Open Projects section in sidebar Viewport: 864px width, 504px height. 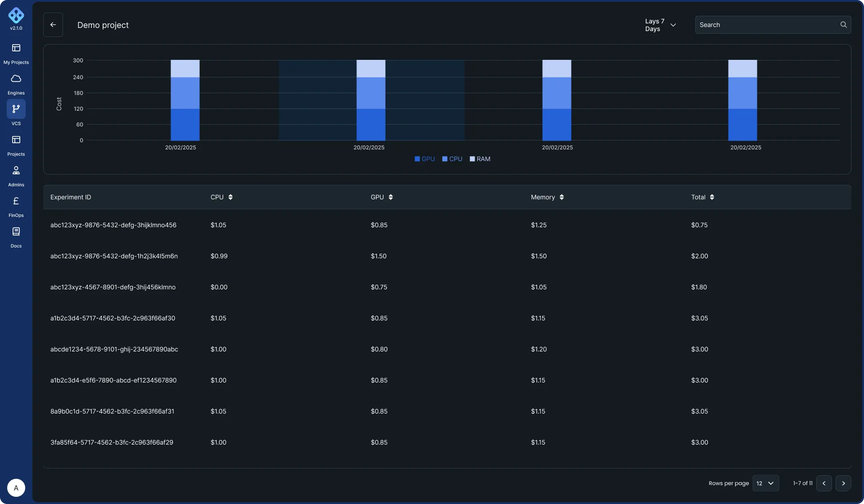point(16,140)
